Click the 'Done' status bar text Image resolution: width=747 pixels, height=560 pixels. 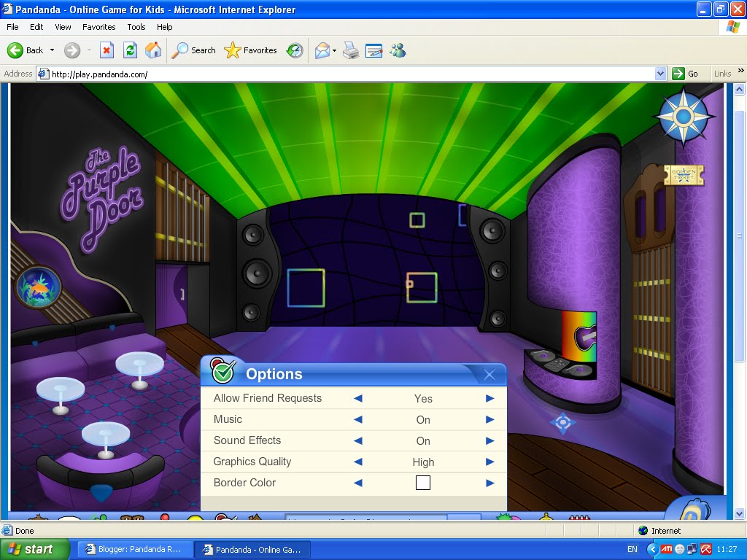[24, 531]
